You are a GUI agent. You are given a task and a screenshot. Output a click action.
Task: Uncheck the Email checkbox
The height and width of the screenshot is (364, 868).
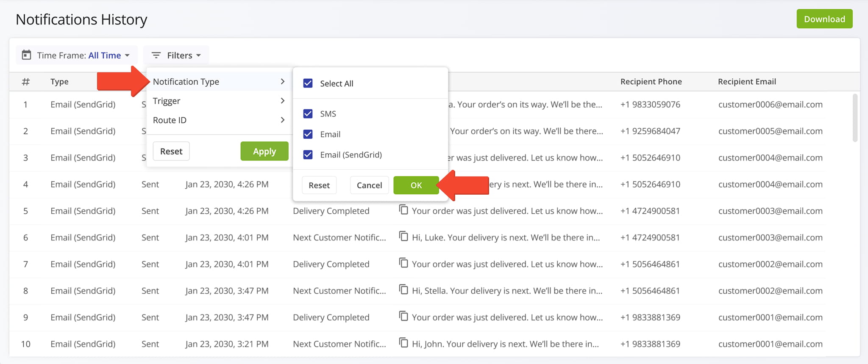tap(308, 134)
